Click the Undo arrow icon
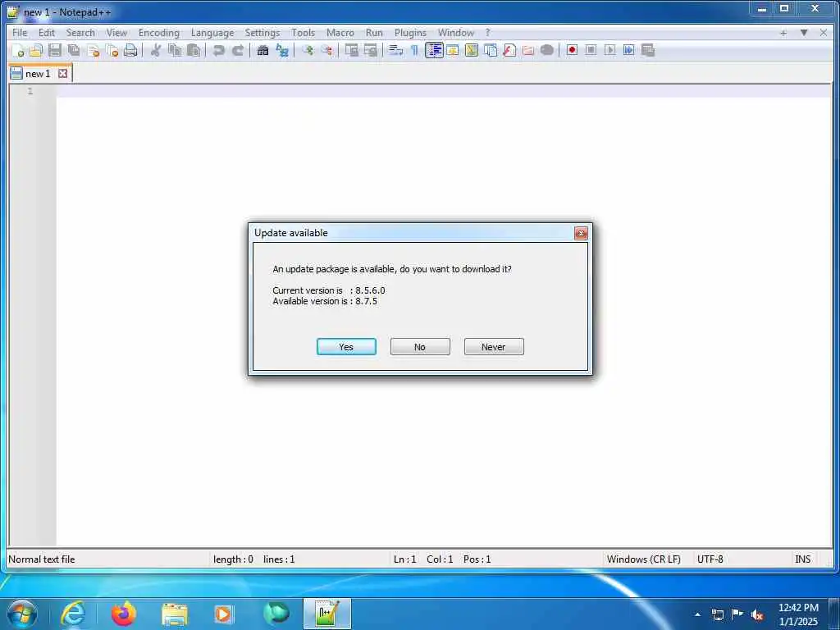The width and height of the screenshot is (840, 630). point(218,50)
